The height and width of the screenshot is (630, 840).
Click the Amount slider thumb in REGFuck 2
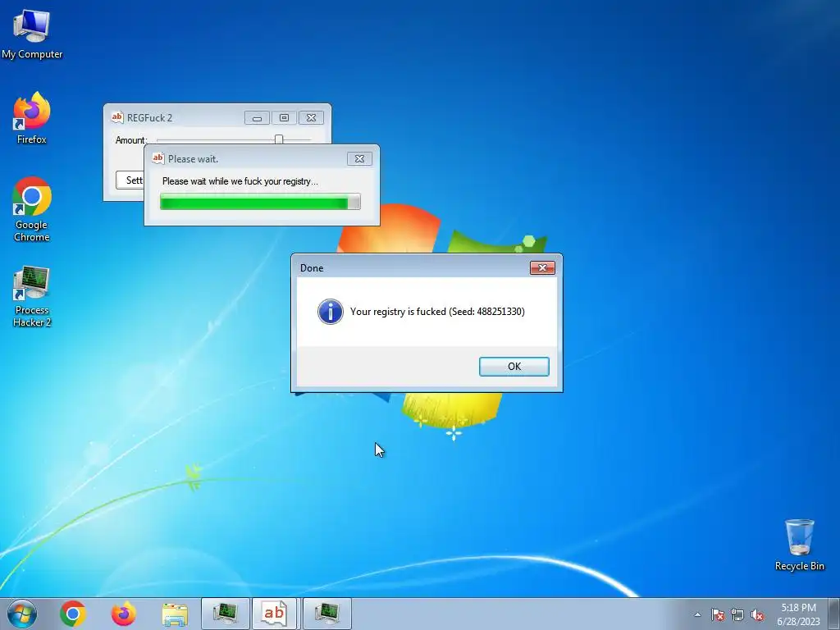click(279, 139)
